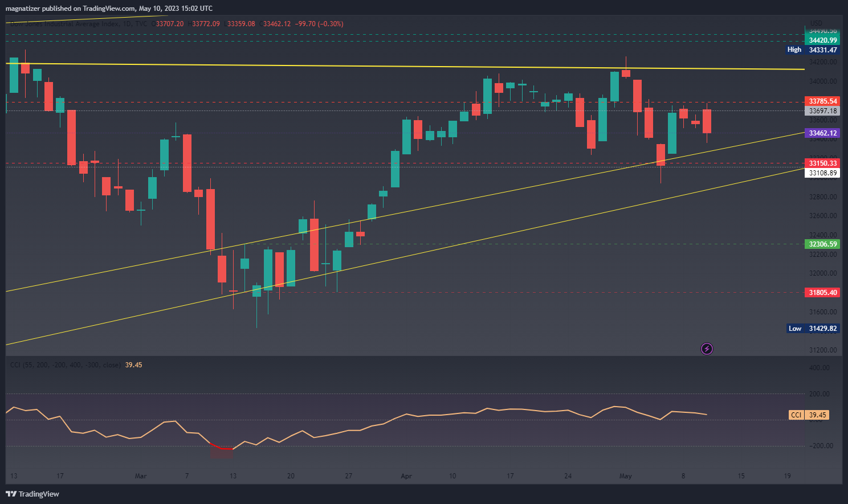This screenshot has height=504, width=848.
Task: Click the 32800.00 price axis tick
Action: pos(823,197)
